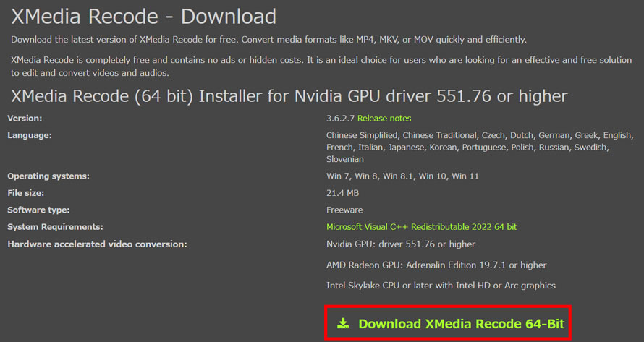This screenshot has width=644, height=342.
Task: Click the System Requirements: label
Action: [55, 226]
